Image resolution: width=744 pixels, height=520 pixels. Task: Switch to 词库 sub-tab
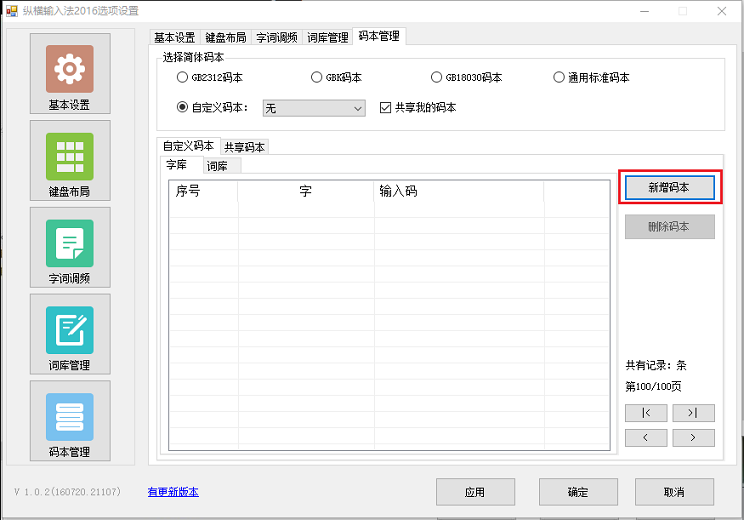tap(216, 166)
